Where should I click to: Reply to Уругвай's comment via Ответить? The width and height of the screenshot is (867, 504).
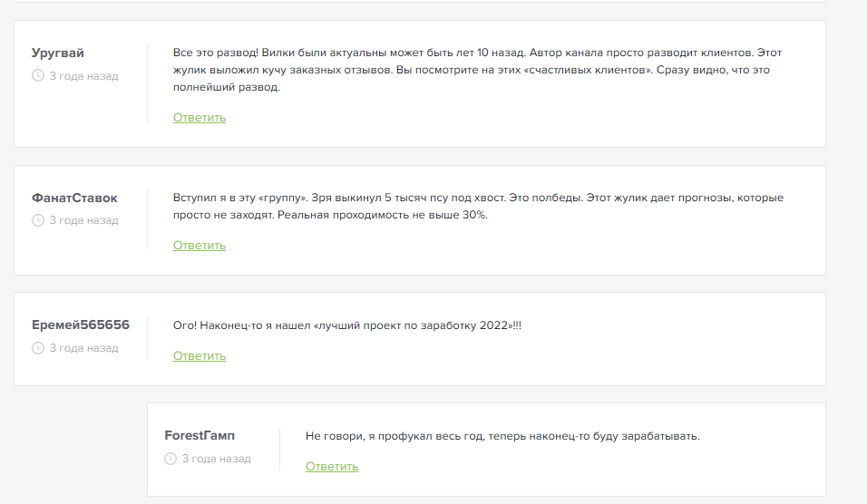200,117
